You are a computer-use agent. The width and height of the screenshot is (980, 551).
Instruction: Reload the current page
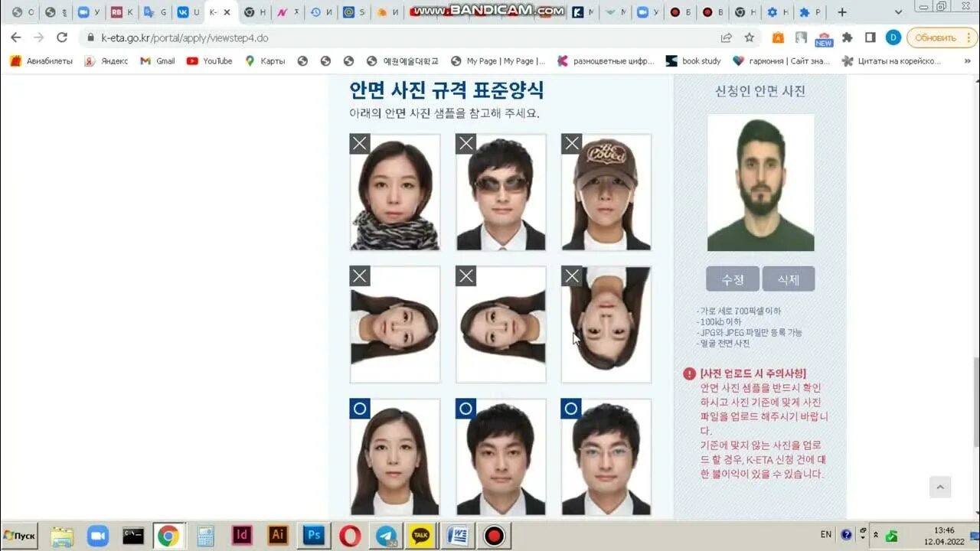click(x=62, y=37)
